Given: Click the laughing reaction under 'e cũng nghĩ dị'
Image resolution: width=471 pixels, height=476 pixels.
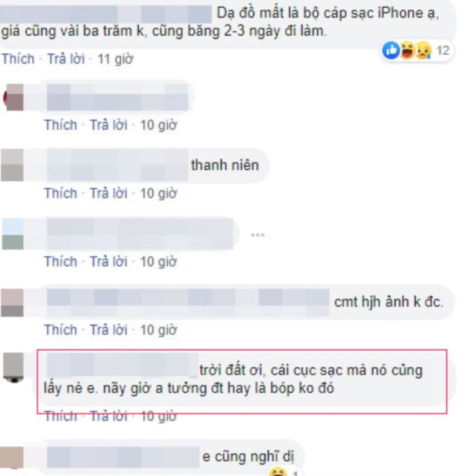Looking at the screenshot, I should [x=278, y=472].
